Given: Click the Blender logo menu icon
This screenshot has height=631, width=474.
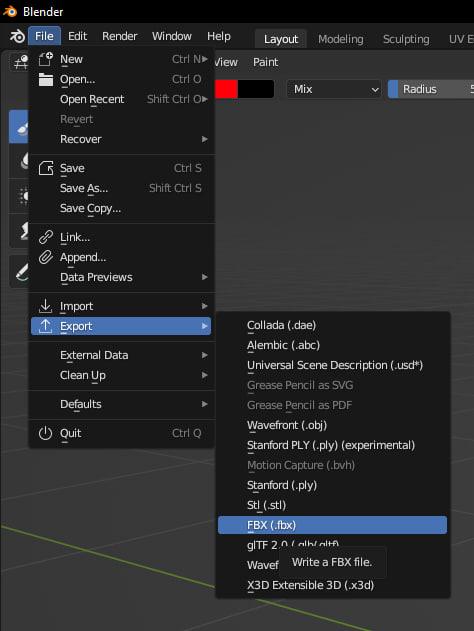Looking at the screenshot, I should (17, 36).
